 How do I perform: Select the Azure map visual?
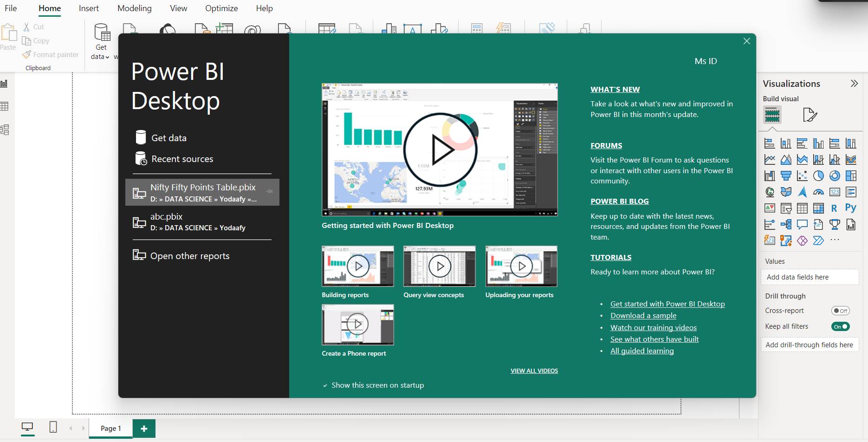[x=802, y=192]
